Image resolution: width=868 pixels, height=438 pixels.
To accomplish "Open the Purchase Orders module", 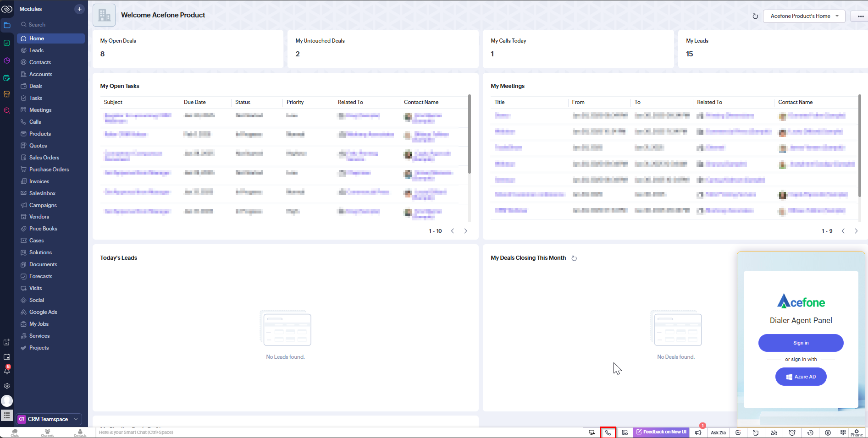I will click(51, 170).
